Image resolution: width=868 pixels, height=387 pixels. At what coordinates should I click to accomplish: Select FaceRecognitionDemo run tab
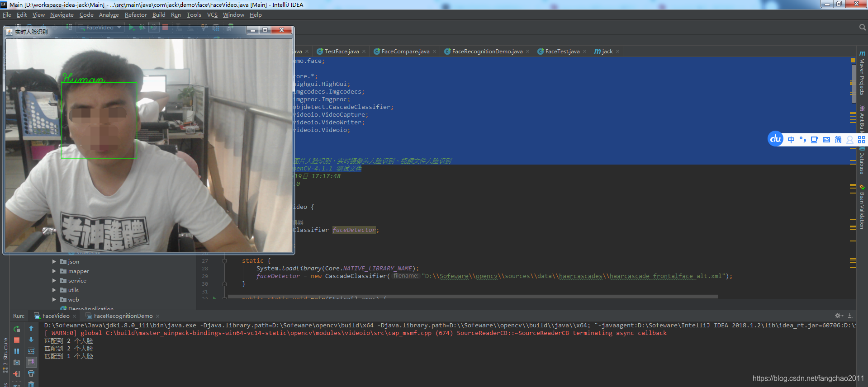pyautogui.click(x=123, y=316)
